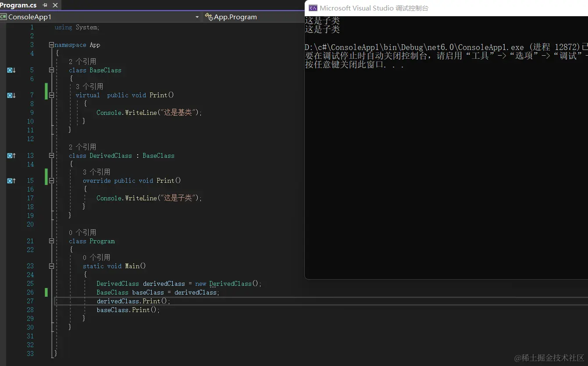Click 'baseClass.Print();' on line 28
588x366 pixels.
coord(128,310)
